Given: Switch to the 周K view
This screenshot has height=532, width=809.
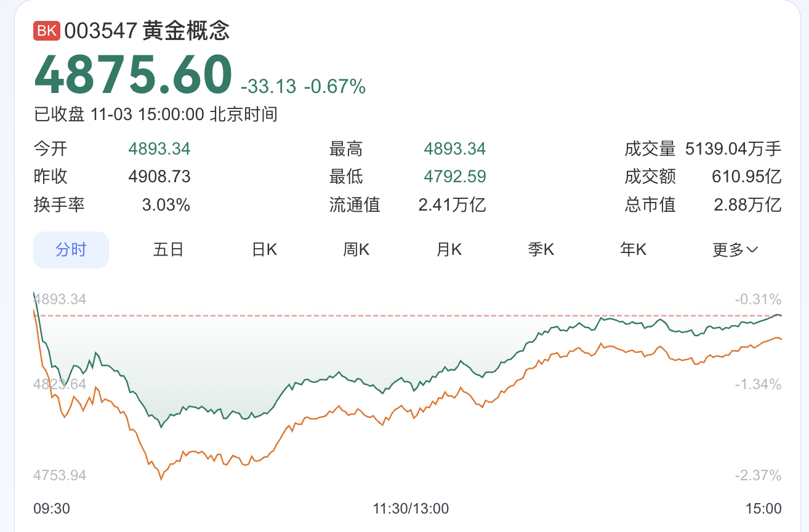Looking at the screenshot, I should click(356, 250).
